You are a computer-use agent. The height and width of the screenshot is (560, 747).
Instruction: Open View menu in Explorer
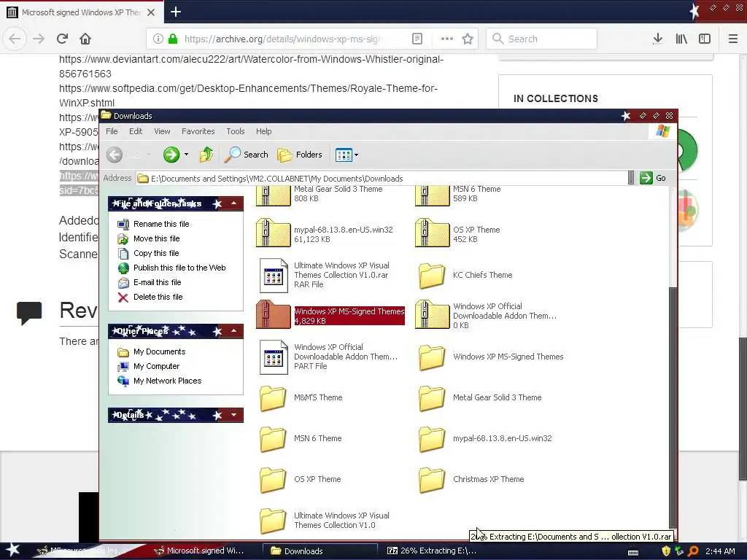[x=162, y=131]
